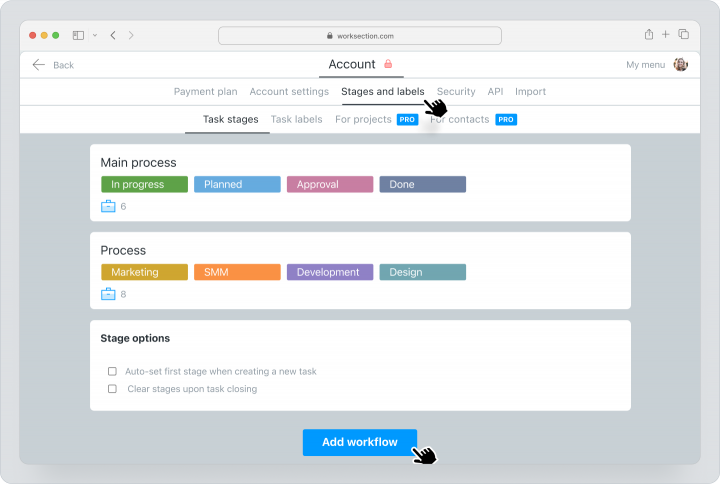
Task: Click the red lock icon beside Account
Action: 388,64
